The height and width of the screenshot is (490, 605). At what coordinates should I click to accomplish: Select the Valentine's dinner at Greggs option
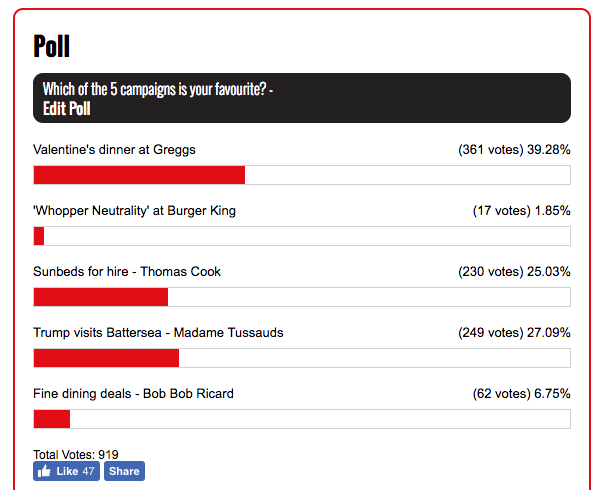click(x=114, y=150)
